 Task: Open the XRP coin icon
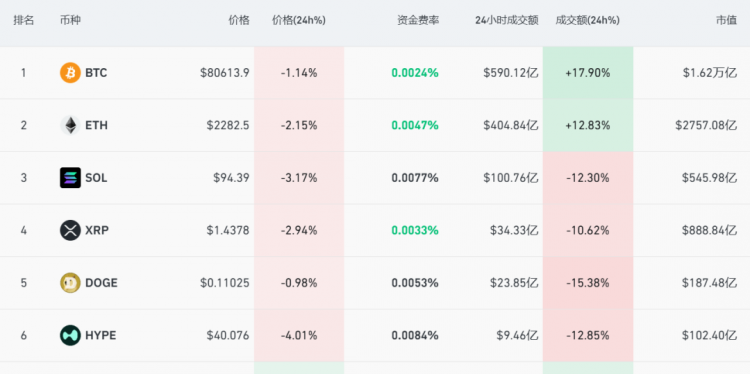coord(70,230)
